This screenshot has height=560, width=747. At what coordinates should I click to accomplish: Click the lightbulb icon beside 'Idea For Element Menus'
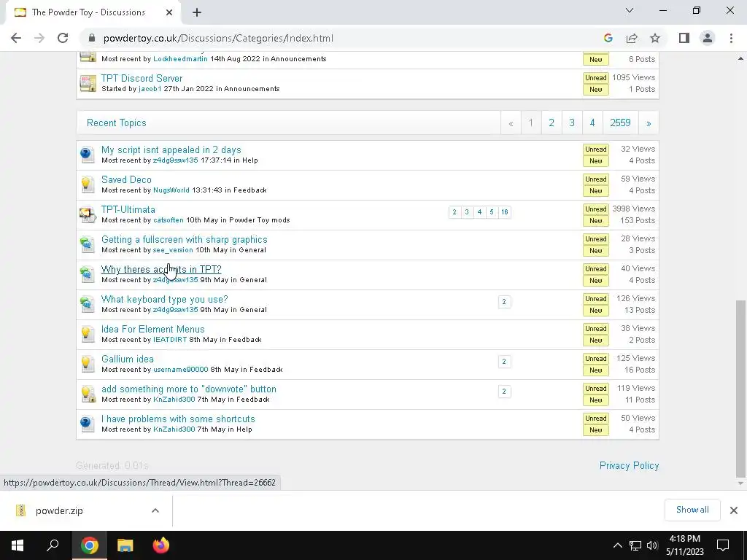(88, 334)
